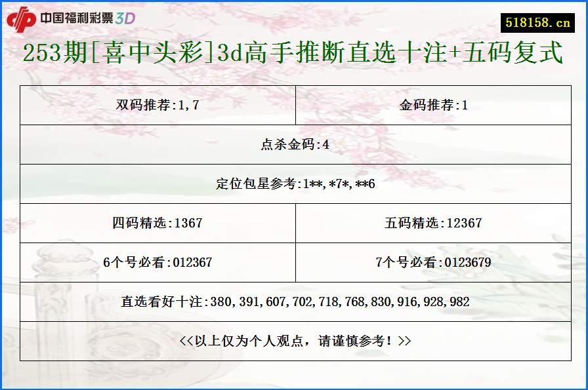Open the 直选看好十注 numbers row
The width and height of the screenshot is (588, 390).
tap(295, 302)
